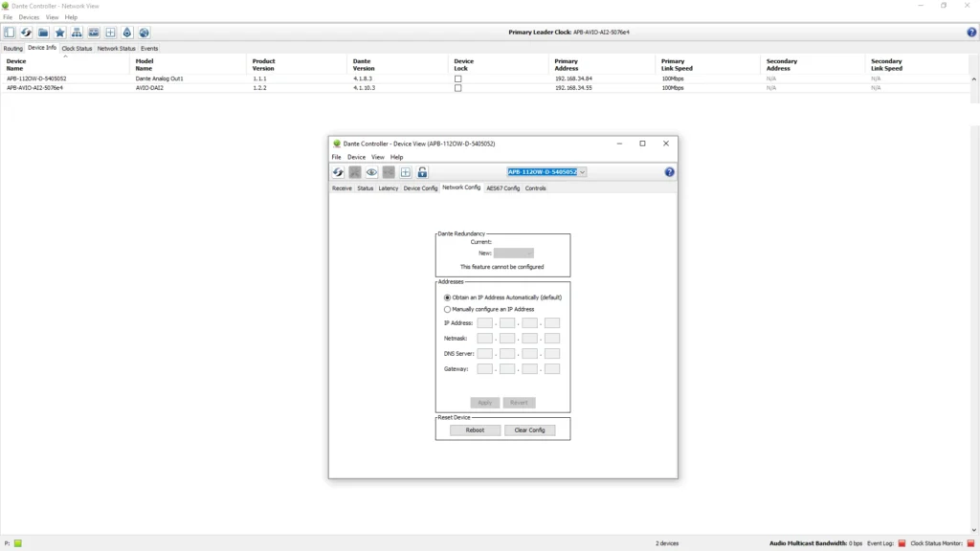Open the File menu in Network View
The width and height of the screenshot is (980, 551).
8,17
